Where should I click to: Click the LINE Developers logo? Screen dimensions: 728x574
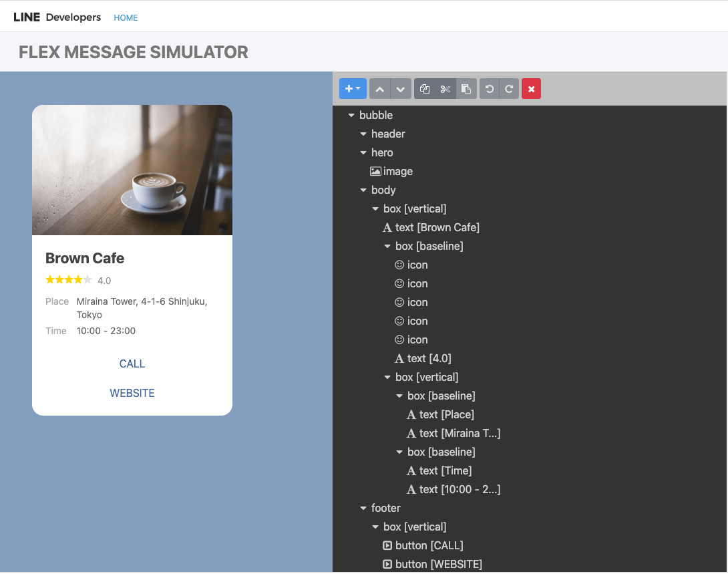[57, 17]
